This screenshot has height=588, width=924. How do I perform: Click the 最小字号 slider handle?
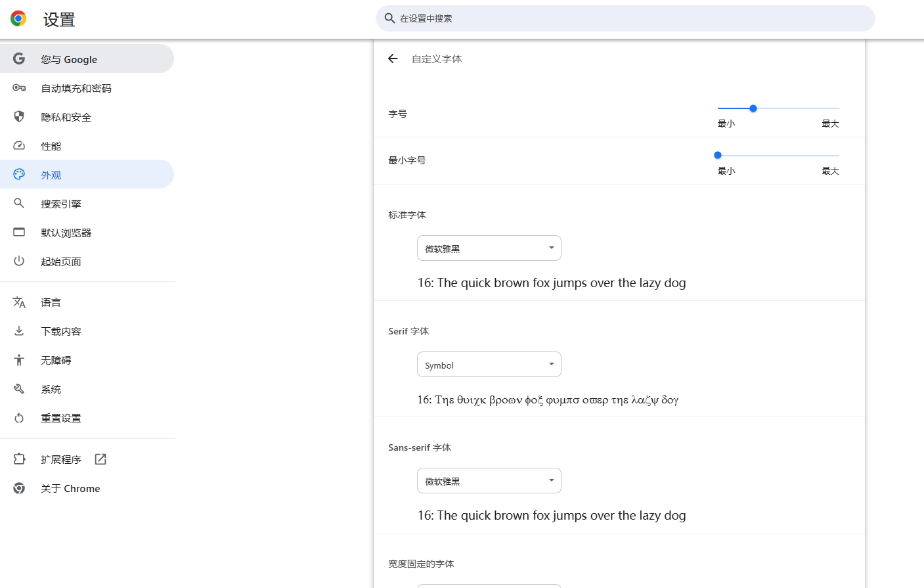tap(718, 155)
